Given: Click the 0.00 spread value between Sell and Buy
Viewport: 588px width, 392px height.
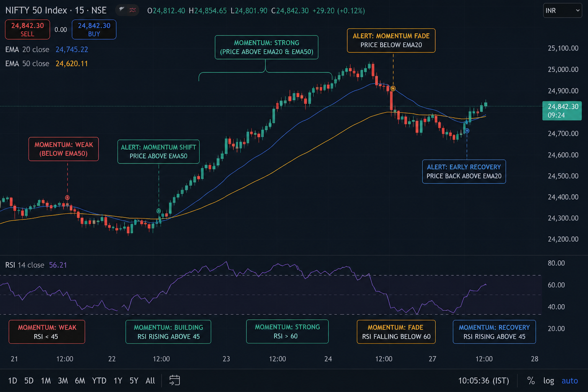Looking at the screenshot, I should [60, 29].
